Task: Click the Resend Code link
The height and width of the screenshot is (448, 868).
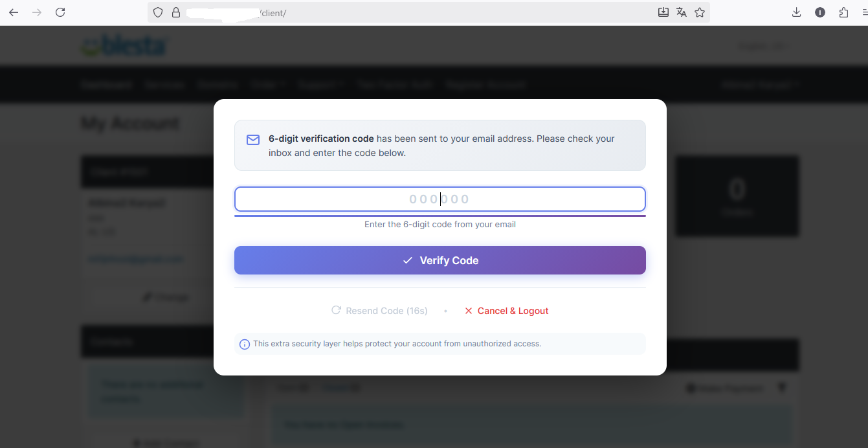Action: [380, 311]
